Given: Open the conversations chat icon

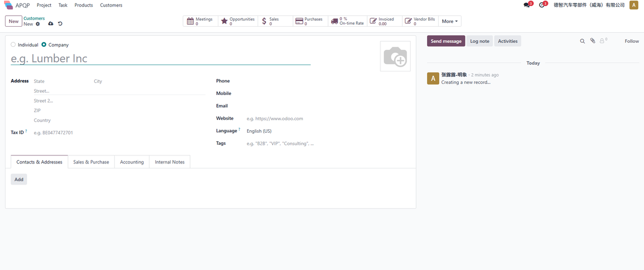Looking at the screenshot, I should tap(527, 5).
